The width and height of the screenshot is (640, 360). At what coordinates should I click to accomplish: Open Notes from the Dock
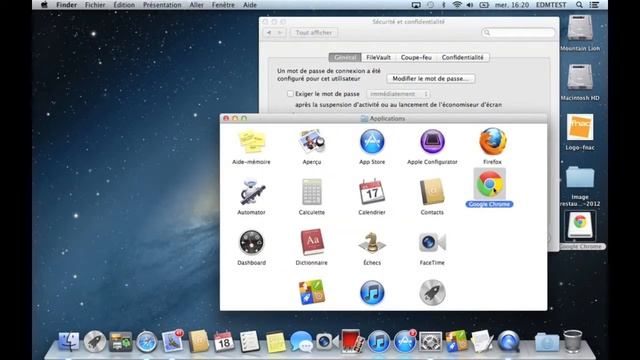point(276,341)
